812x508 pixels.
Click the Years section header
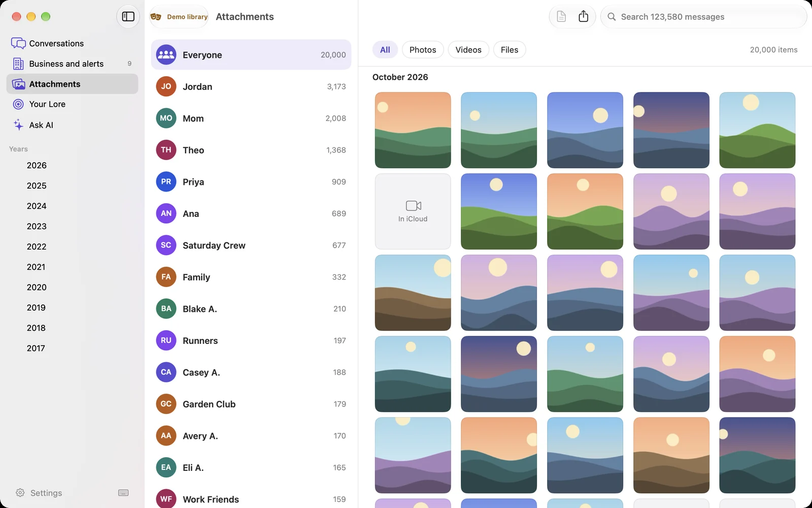click(x=18, y=149)
